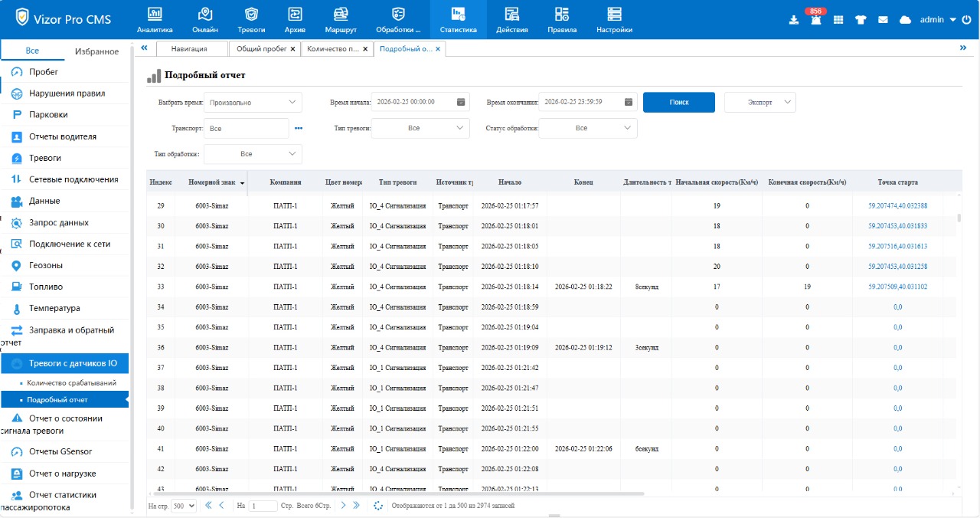980x518 pixels.
Task: Open calendar picker for Время начала
Action: pos(461,102)
